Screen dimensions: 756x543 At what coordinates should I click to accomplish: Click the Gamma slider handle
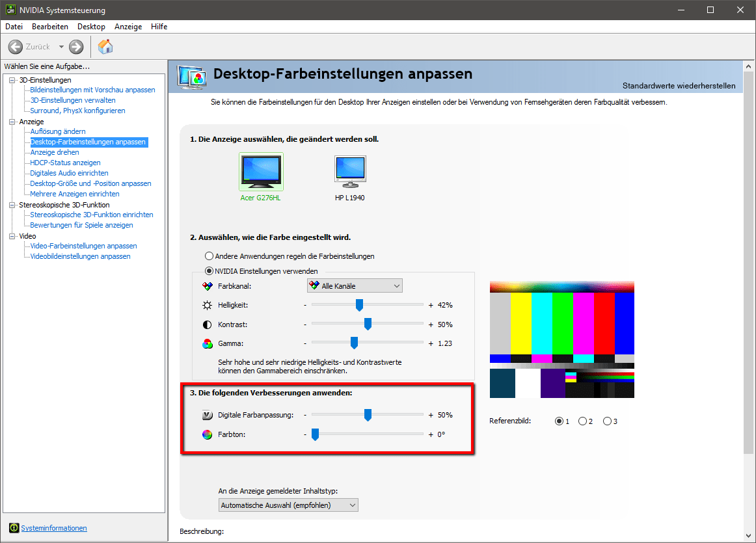click(355, 343)
